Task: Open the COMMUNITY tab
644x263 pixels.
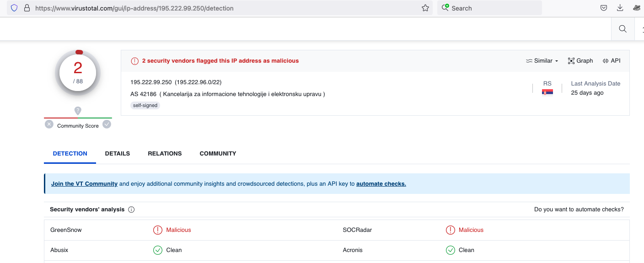Action: click(x=218, y=154)
